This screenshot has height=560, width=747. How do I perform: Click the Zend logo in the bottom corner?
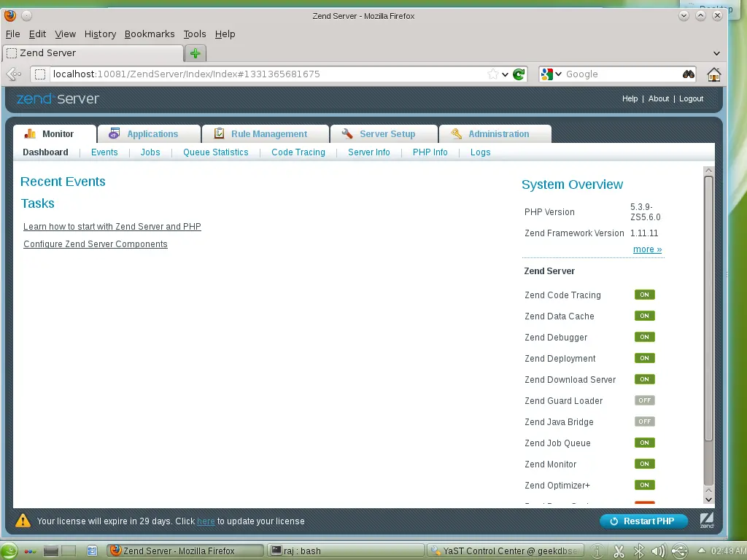pyautogui.click(x=706, y=520)
